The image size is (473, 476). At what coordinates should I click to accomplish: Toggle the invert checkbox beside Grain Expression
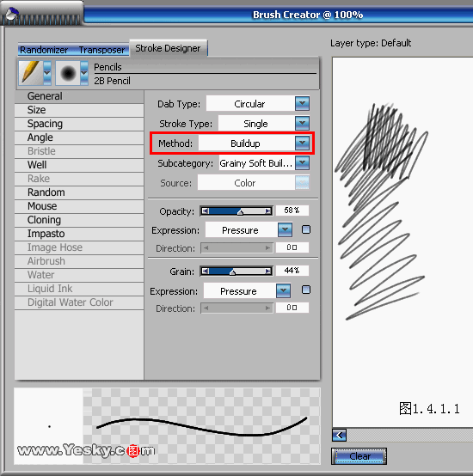(x=306, y=290)
